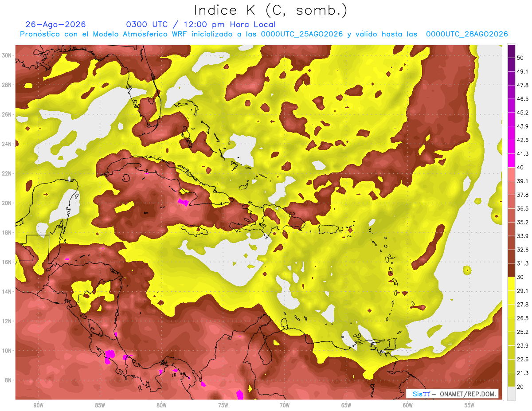Viewport: 532px width, 411px height.
Task: Click the colorbar value label 29.1
Action: click(x=523, y=291)
